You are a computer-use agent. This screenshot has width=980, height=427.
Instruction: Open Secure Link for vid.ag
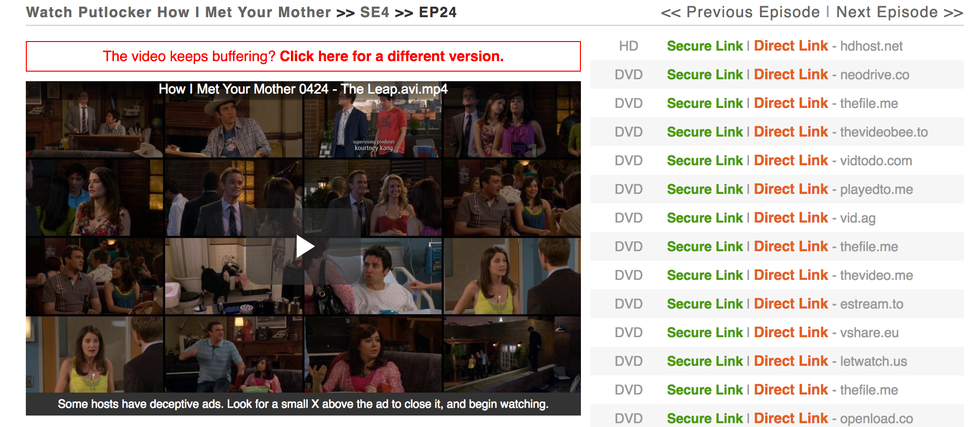pos(705,218)
